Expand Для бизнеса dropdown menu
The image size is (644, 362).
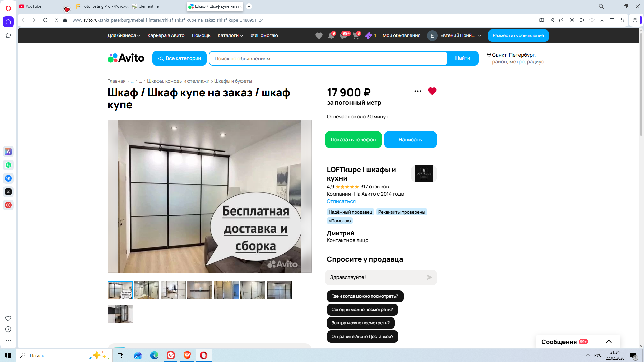pos(123,36)
